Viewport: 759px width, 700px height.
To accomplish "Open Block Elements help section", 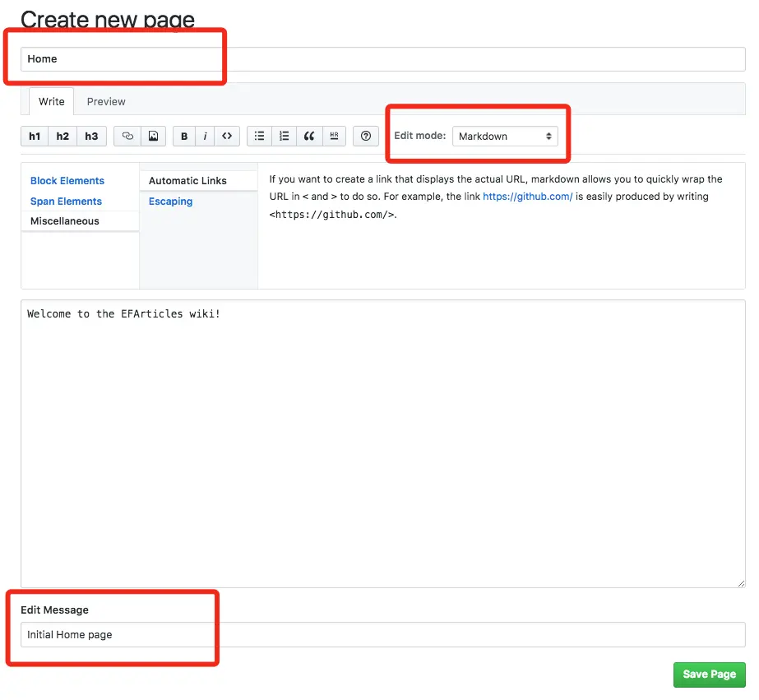I will point(67,181).
